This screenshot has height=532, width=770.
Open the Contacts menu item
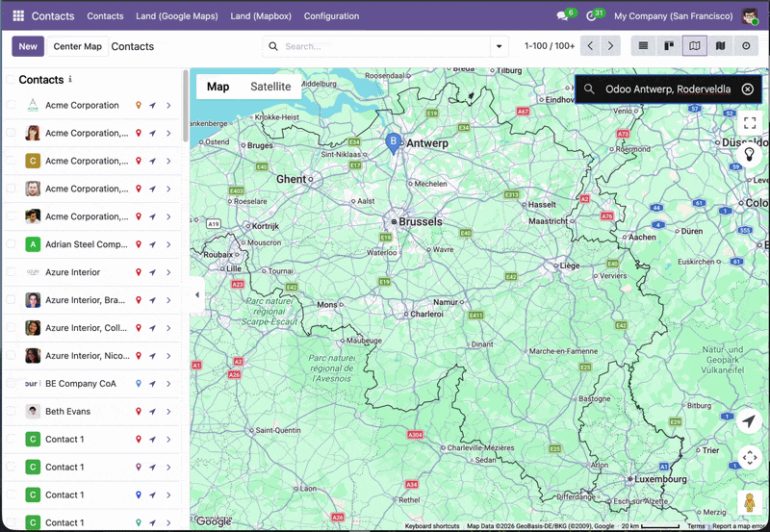click(105, 16)
